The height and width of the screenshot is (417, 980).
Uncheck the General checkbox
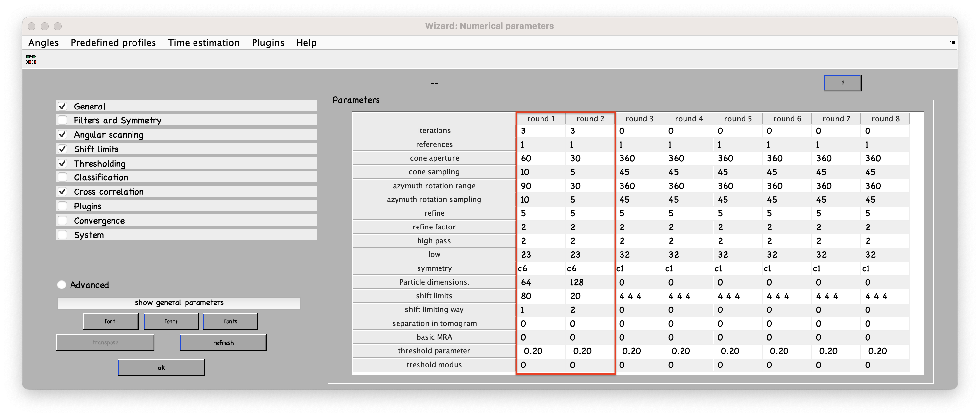point(62,106)
